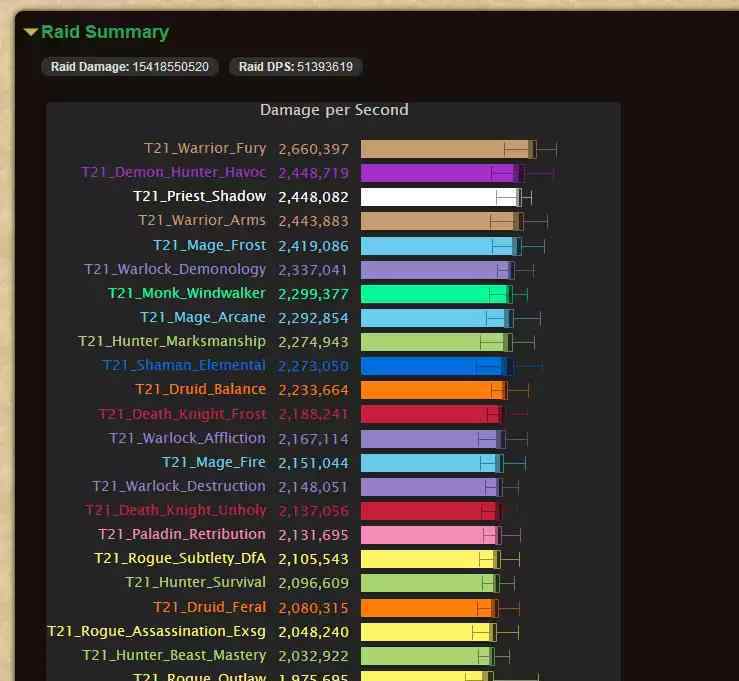Click the T21_Druid_Balance label

201,390
